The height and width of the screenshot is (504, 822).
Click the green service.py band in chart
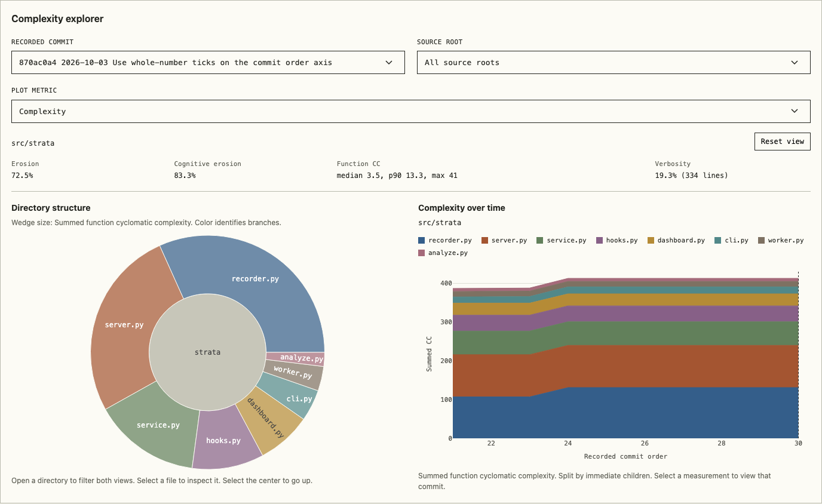(x=625, y=333)
